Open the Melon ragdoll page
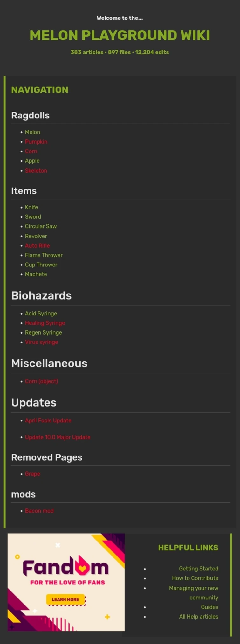 (32, 132)
